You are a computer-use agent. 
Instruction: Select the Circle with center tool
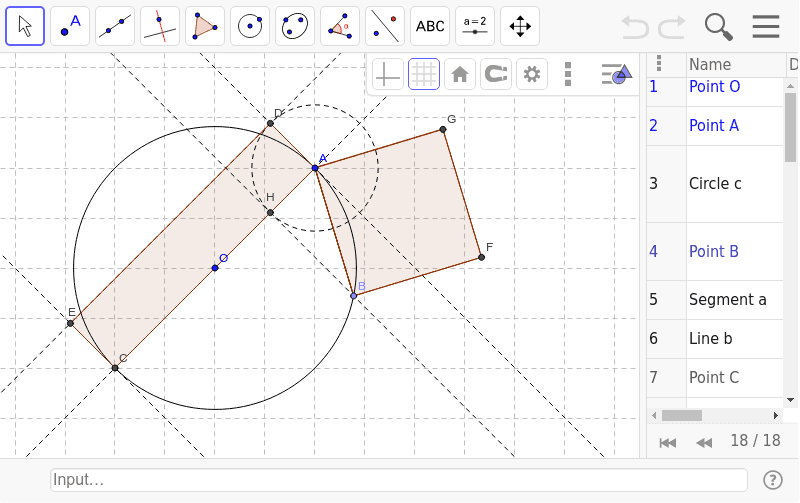coord(250,26)
